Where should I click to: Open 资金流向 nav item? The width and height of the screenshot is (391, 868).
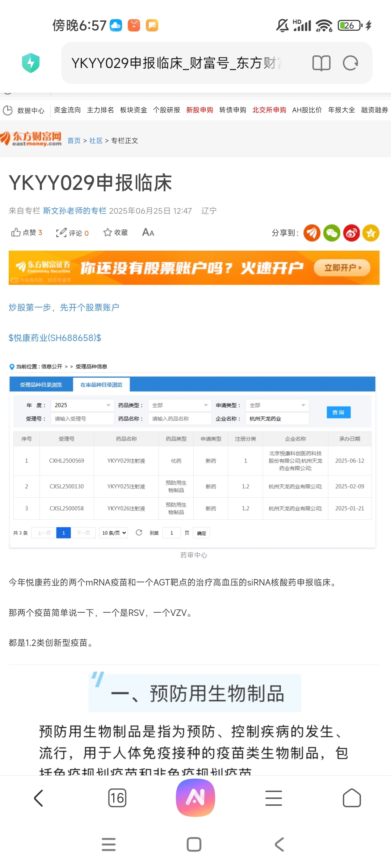click(67, 110)
